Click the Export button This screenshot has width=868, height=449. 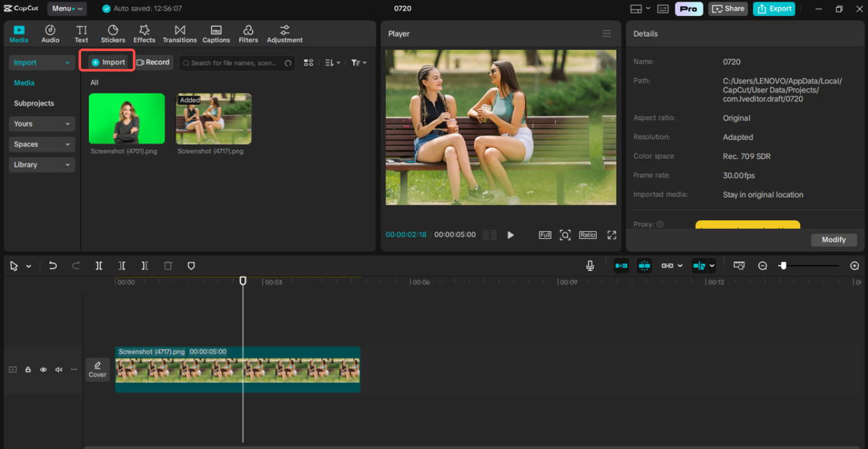coord(773,9)
